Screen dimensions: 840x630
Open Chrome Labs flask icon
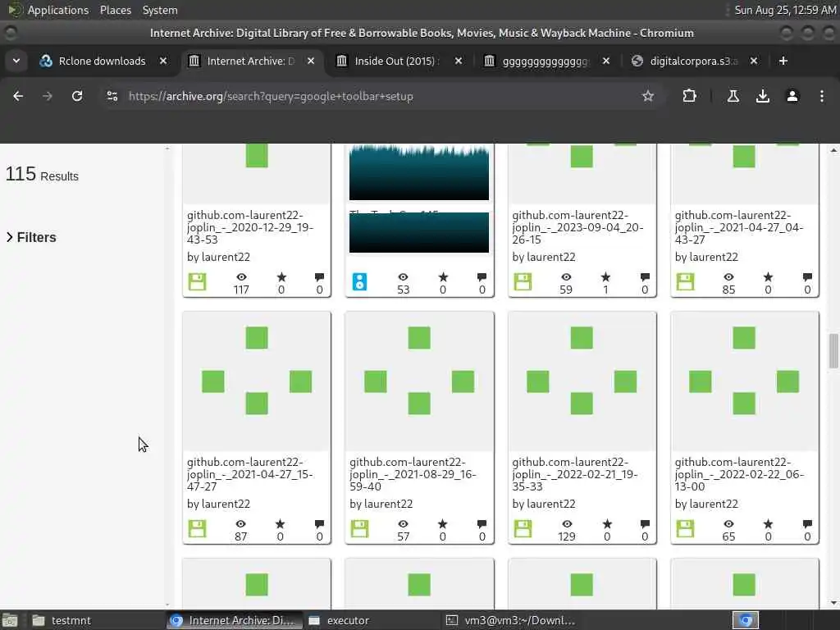coord(733,97)
